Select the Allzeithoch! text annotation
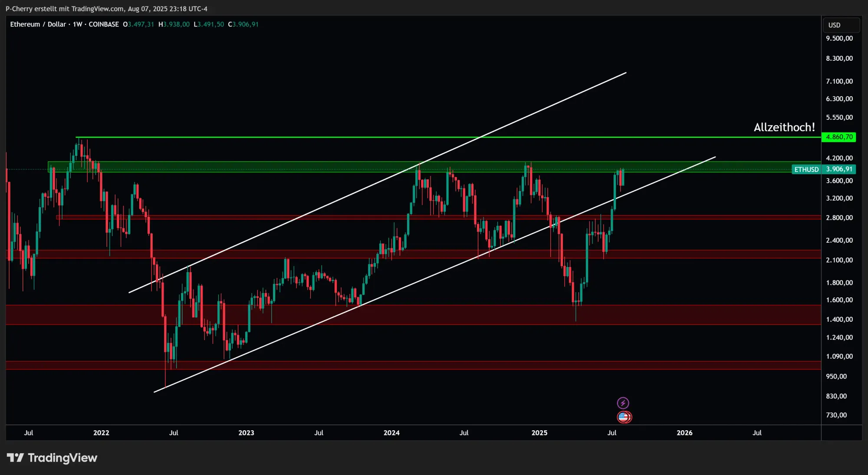This screenshot has width=868, height=475. coord(784,127)
